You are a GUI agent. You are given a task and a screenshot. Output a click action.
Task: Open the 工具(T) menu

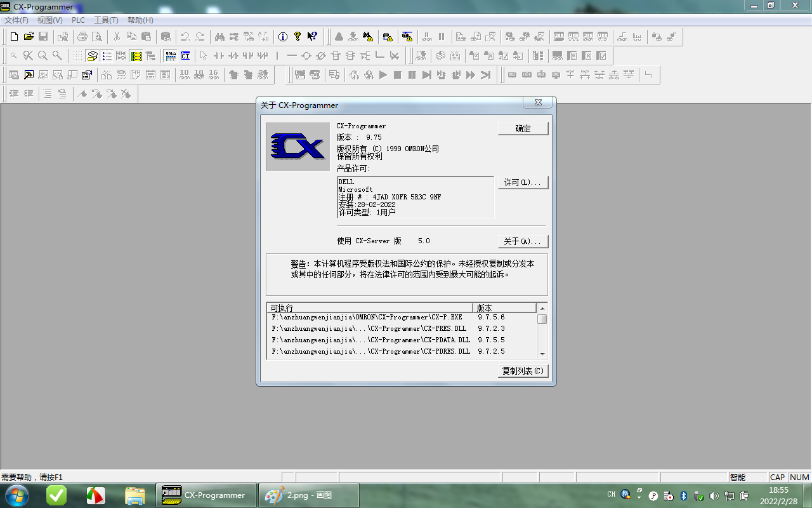[x=106, y=20]
